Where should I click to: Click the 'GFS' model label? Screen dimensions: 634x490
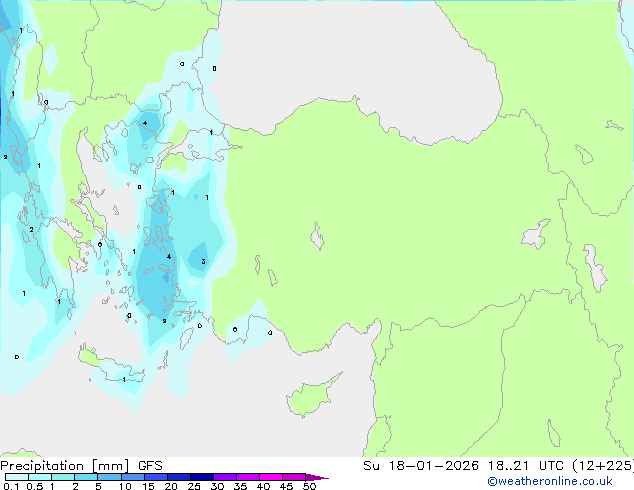click(x=150, y=466)
